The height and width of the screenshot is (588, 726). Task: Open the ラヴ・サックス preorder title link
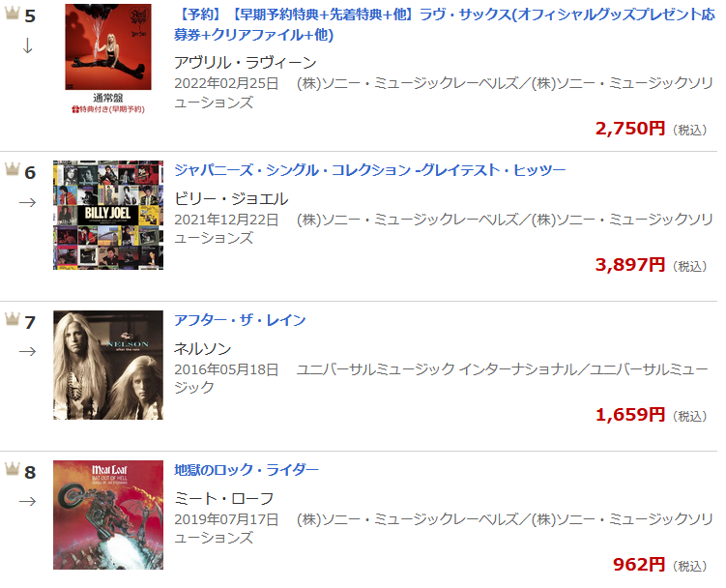(445, 24)
